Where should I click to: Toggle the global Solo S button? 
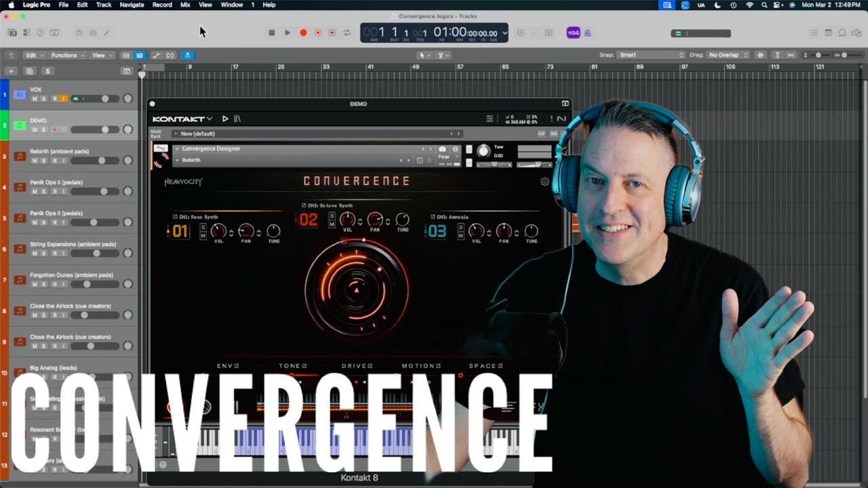[47, 71]
